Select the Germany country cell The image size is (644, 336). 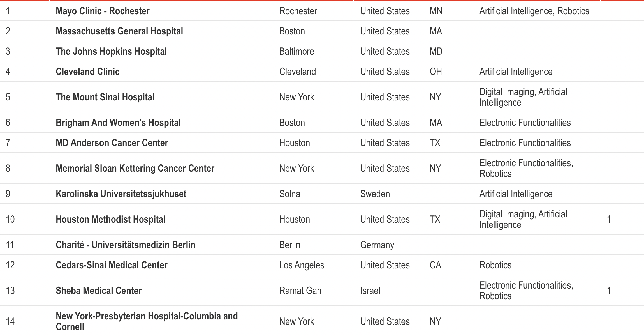pos(377,245)
